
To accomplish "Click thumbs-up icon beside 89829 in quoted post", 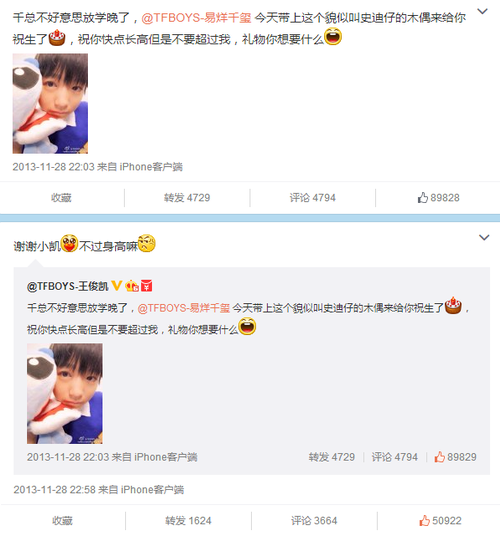I will pyautogui.click(x=439, y=457).
